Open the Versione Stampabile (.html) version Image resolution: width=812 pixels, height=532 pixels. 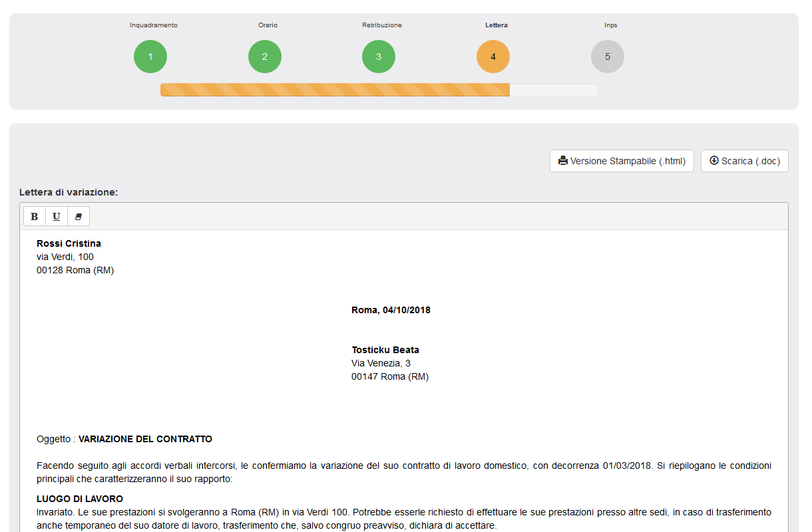coord(622,160)
